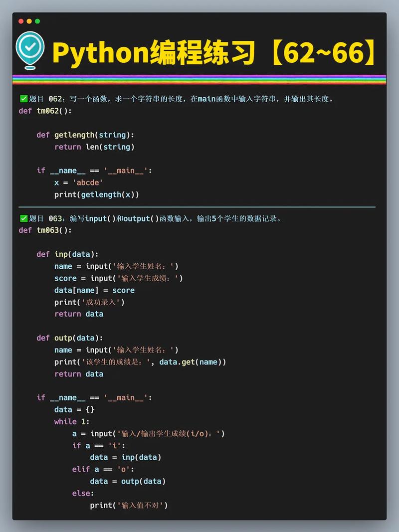Click the dark window title bar area
The width and height of the screenshot is (399, 532).
click(199, 21)
